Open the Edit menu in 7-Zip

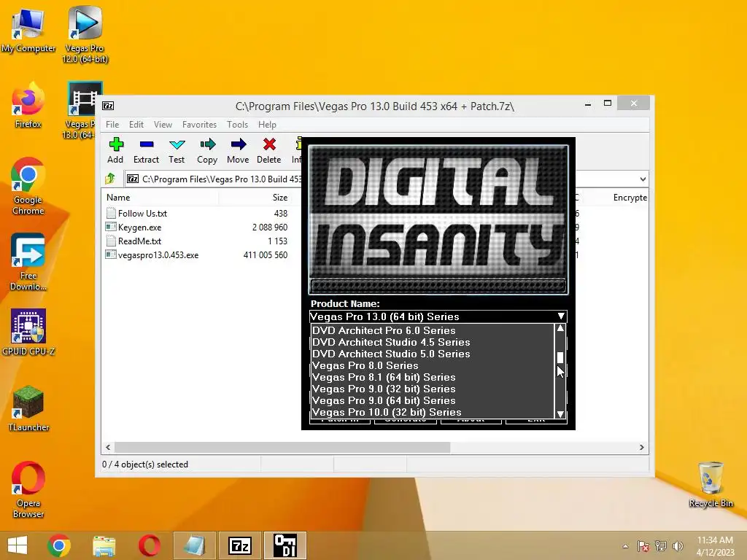pyautogui.click(x=136, y=124)
